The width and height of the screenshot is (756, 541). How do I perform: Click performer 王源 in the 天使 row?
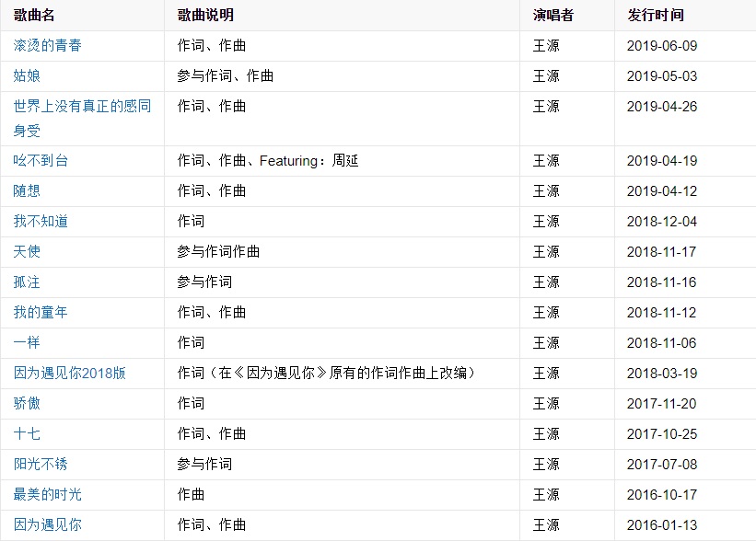click(546, 251)
